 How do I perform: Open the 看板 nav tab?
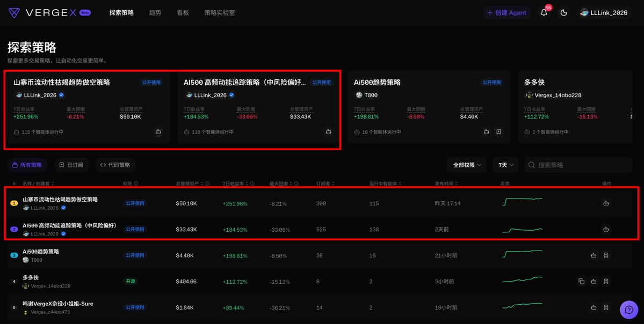click(183, 13)
